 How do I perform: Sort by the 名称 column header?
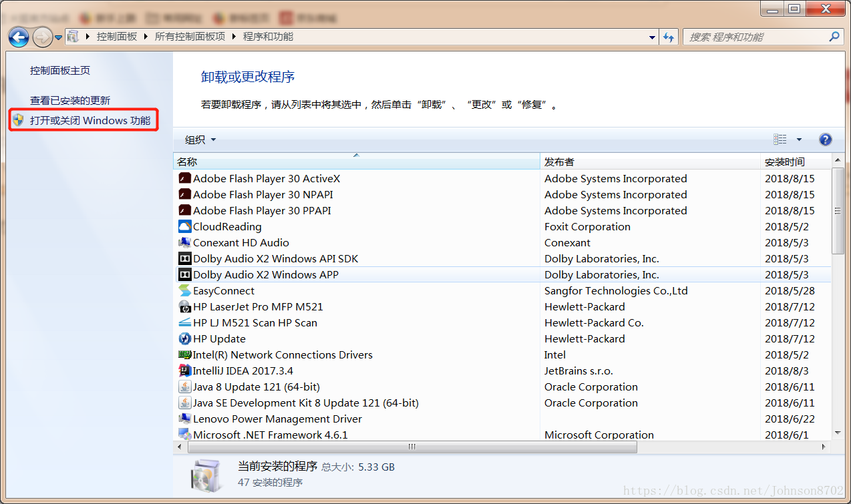point(357,162)
